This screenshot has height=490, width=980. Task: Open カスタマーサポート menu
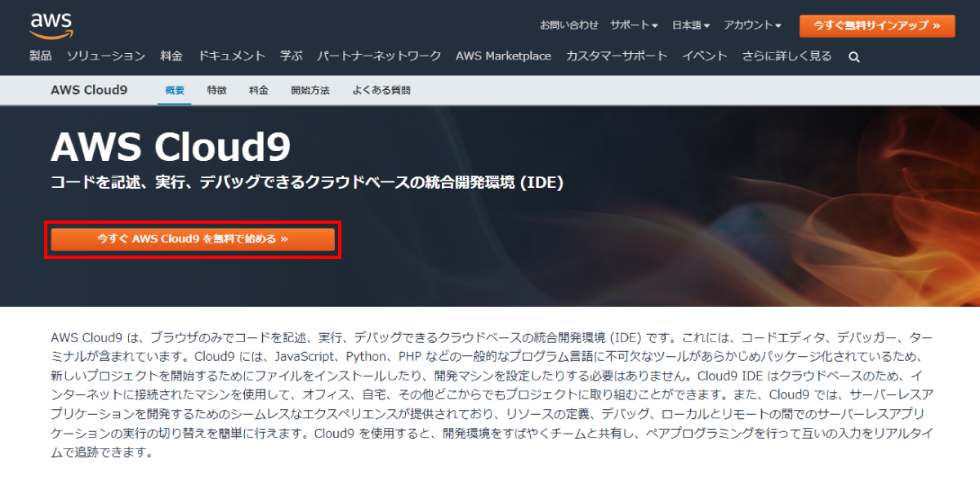(x=617, y=56)
